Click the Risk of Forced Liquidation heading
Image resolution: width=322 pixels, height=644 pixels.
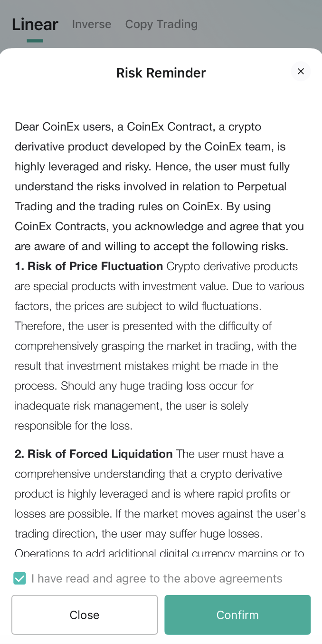point(94,454)
